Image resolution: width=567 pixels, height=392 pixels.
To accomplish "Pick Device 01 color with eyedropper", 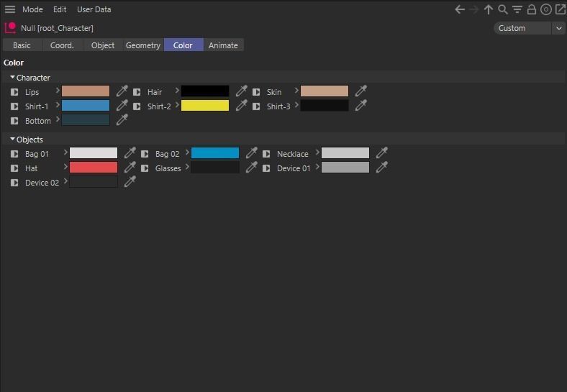I will pos(381,168).
